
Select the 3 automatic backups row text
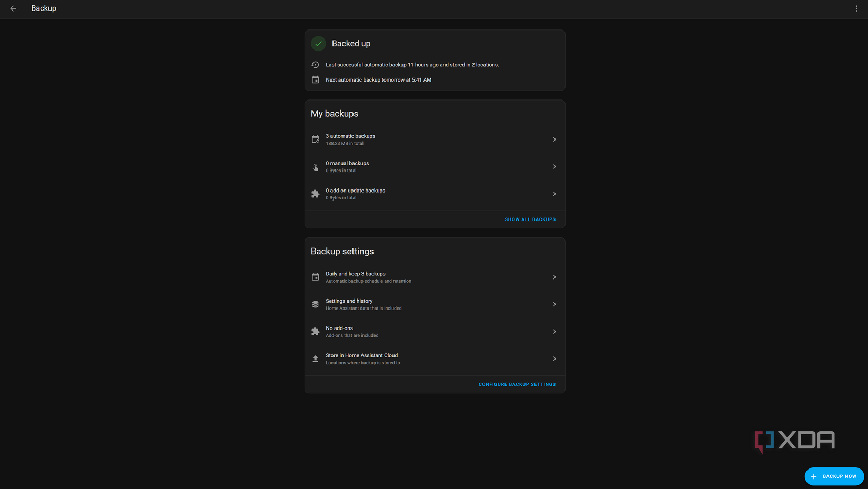click(350, 136)
